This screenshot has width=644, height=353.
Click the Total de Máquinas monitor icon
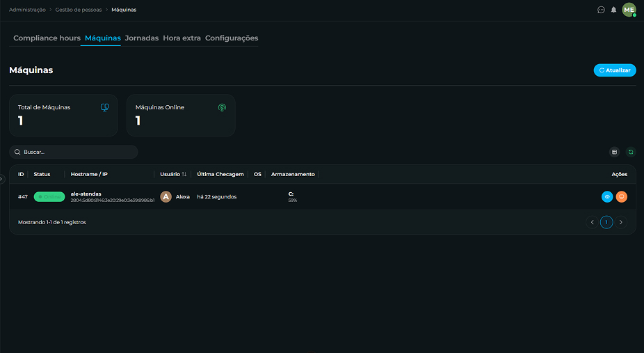(x=105, y=107)
